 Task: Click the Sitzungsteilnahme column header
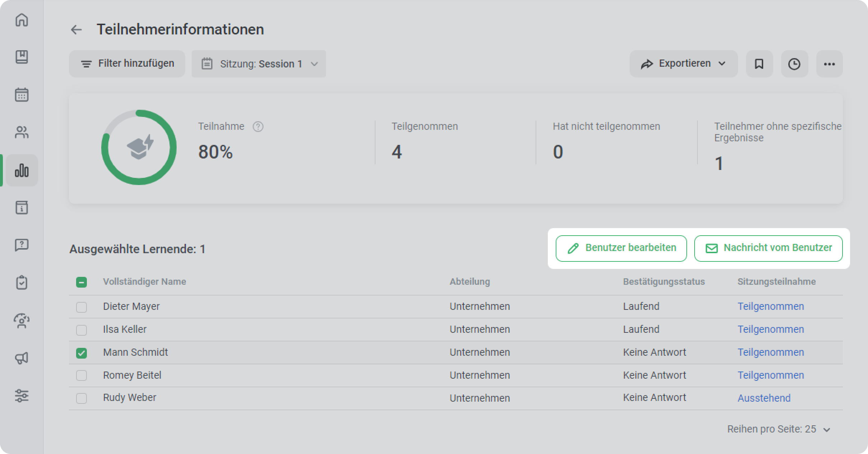(776, 282)
